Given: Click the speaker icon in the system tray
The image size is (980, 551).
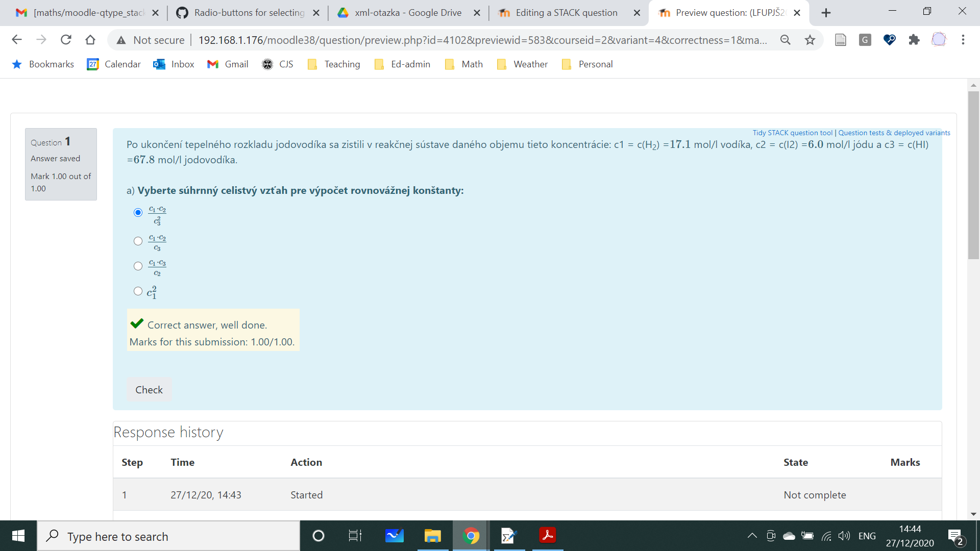Looking at the screenshot, I should [x=844, y=536].
